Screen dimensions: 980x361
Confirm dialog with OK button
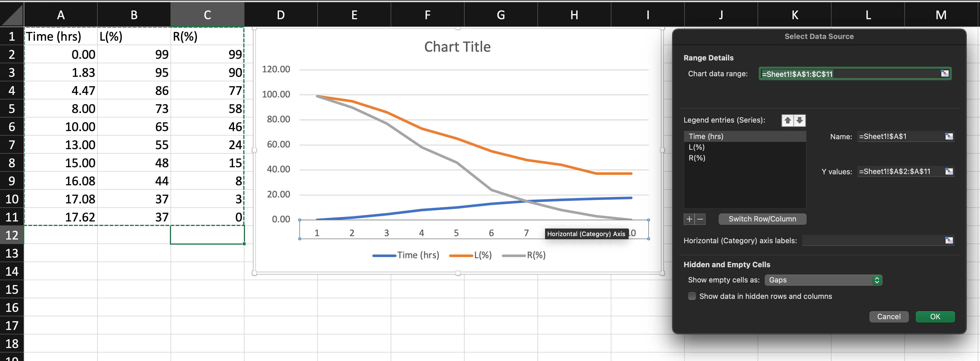tap(935, 316)
